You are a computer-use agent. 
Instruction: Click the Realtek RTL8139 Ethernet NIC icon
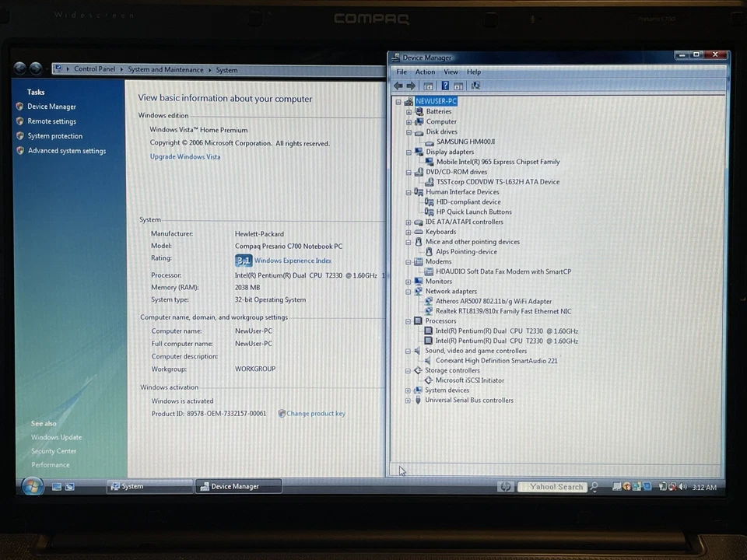[x=429, y=311]
